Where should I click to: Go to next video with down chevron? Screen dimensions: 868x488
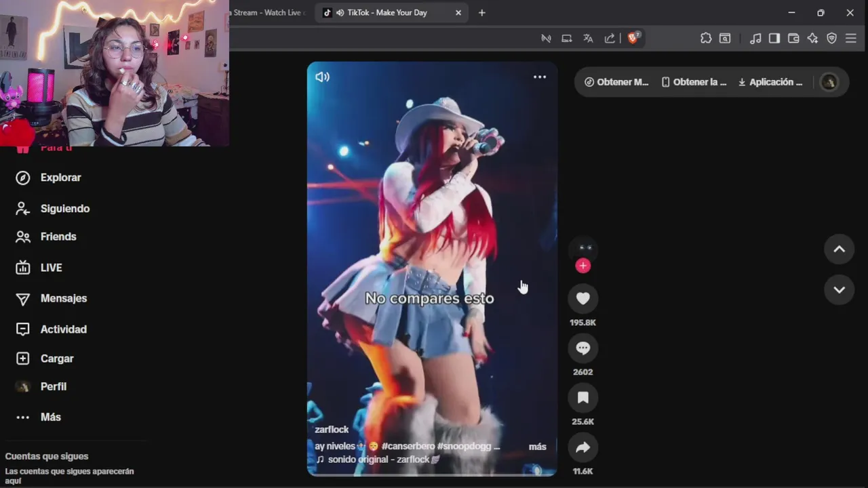(x=839, y=289)
